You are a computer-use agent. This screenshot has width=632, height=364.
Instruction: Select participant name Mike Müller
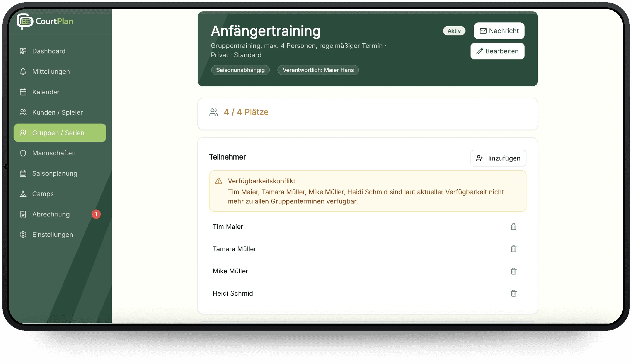click(x=230, y=271)
